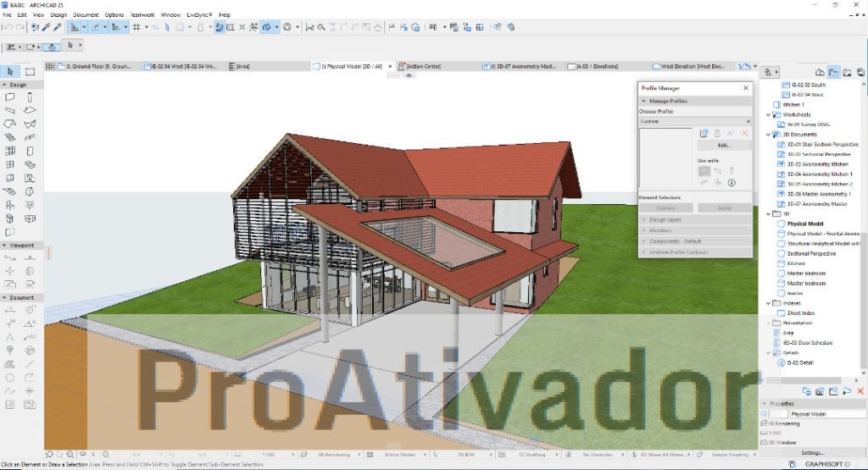Screen dimensions: 868x470
Task: Click the Inject Parameters syringe icon
Action: (57, 27)
